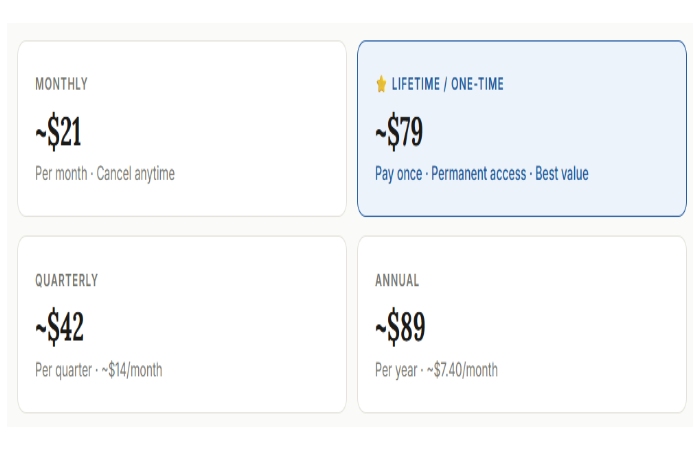Click '~$7.40/month' text in Annual card
Image resolution: width=700 pixels, height=450 pixels.
(x=462, y=370)
